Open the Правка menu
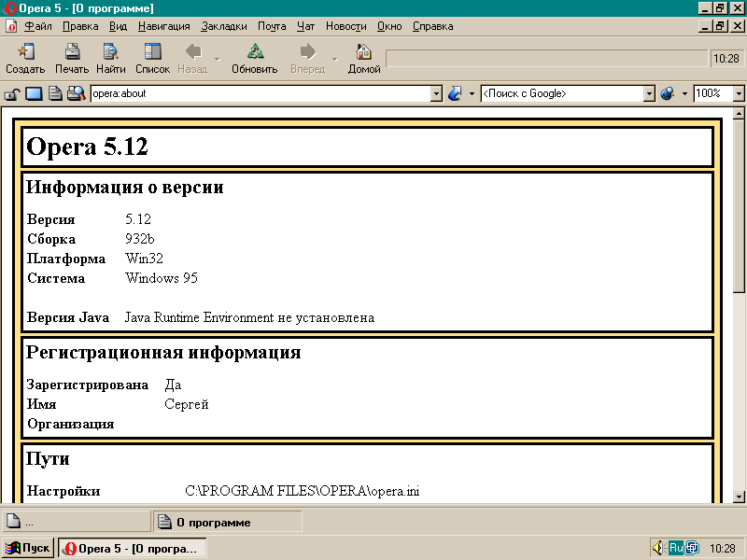 pyautogui.click(x=80, y=26)
